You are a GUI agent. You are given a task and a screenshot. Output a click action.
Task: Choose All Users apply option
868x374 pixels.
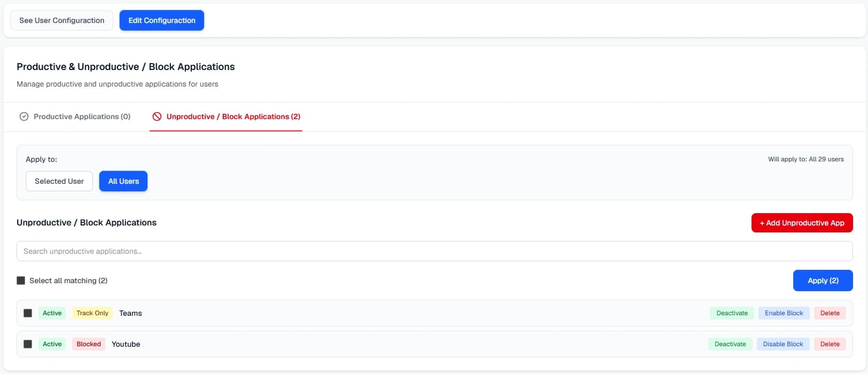123,181
